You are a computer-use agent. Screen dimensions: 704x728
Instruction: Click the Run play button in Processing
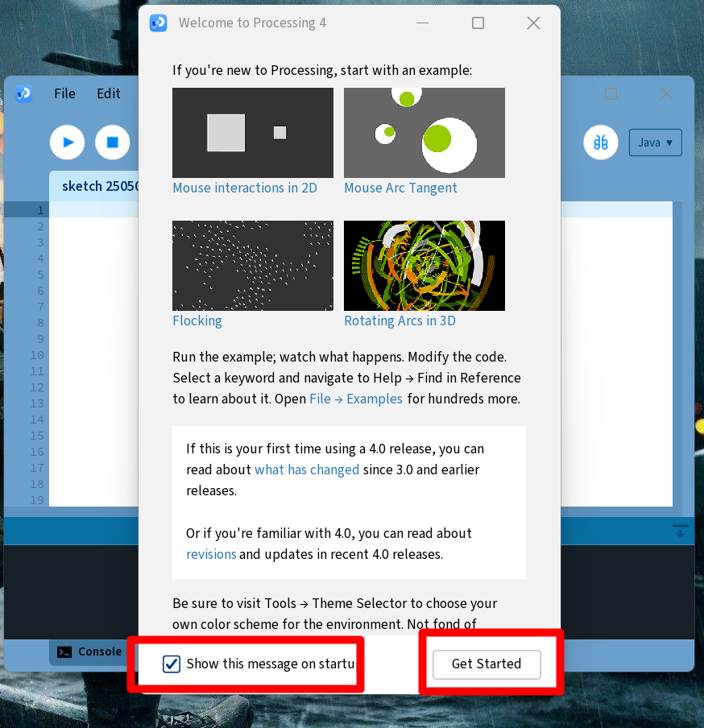point(68,142)
